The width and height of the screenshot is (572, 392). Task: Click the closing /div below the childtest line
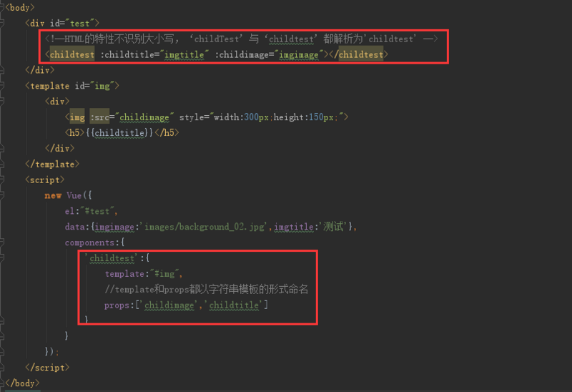coord(40,70)
